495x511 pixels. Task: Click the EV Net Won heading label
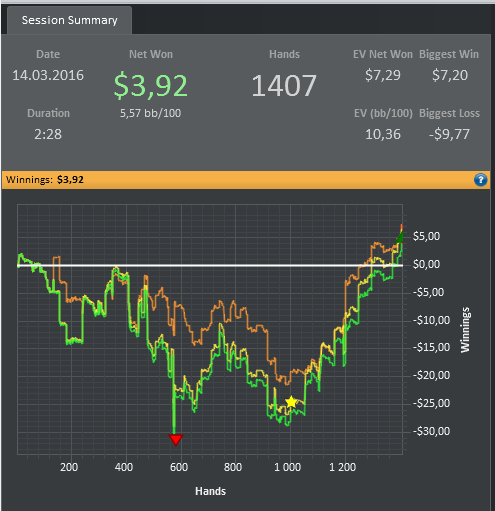tap(383, 54)
